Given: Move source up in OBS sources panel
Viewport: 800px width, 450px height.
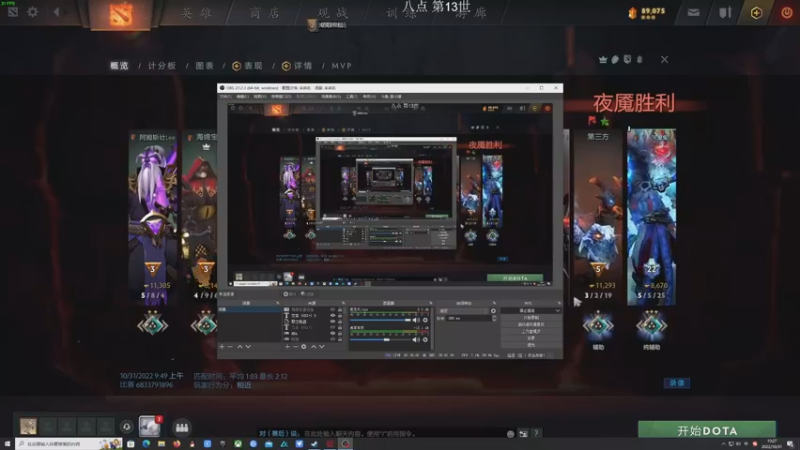Looking at the screenshot, I should click(313, 346).
